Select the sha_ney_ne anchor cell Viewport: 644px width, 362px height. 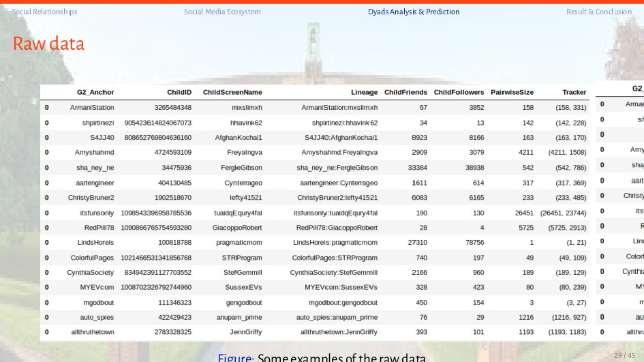pyautogui.click(x=95, y=167)
